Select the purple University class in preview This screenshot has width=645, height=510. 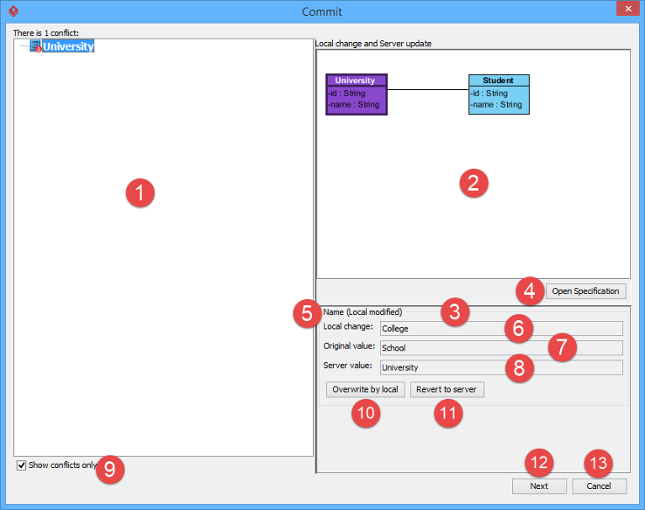tap(356, 94)
